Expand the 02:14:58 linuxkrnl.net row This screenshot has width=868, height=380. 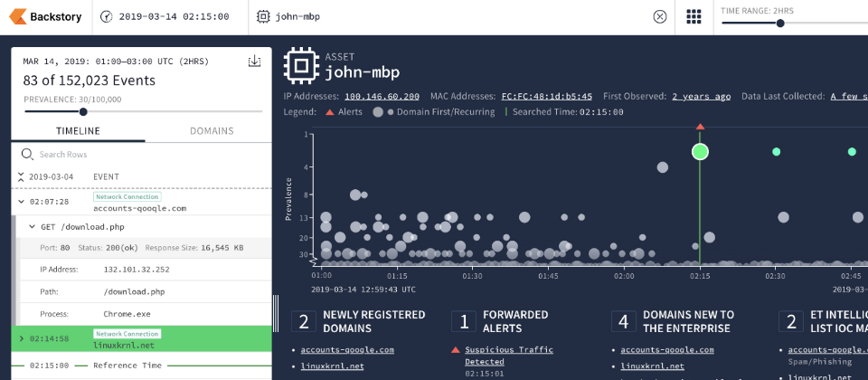[x=21, y=338]
